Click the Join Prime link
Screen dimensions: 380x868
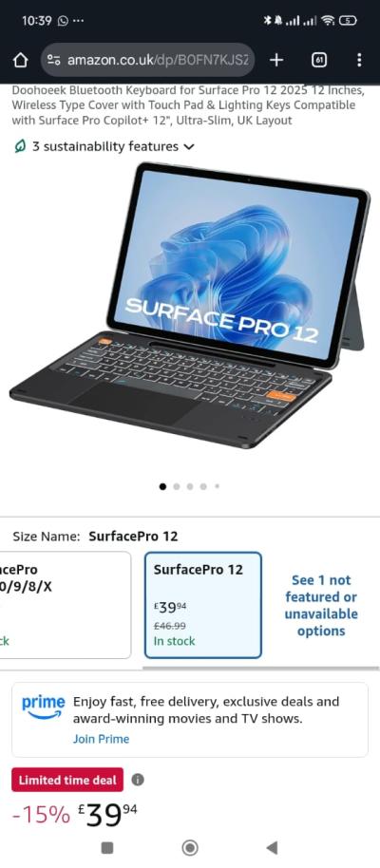coord(101,739)
